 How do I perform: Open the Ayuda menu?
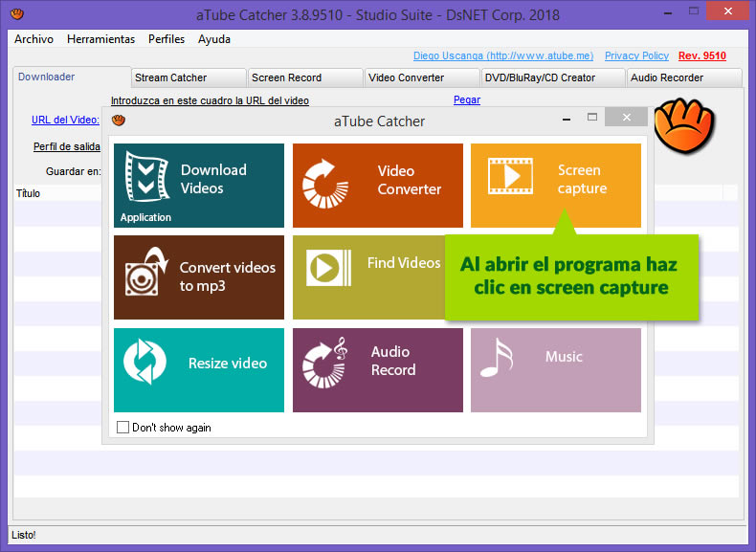pyautogui.click(x=214, y=39)
